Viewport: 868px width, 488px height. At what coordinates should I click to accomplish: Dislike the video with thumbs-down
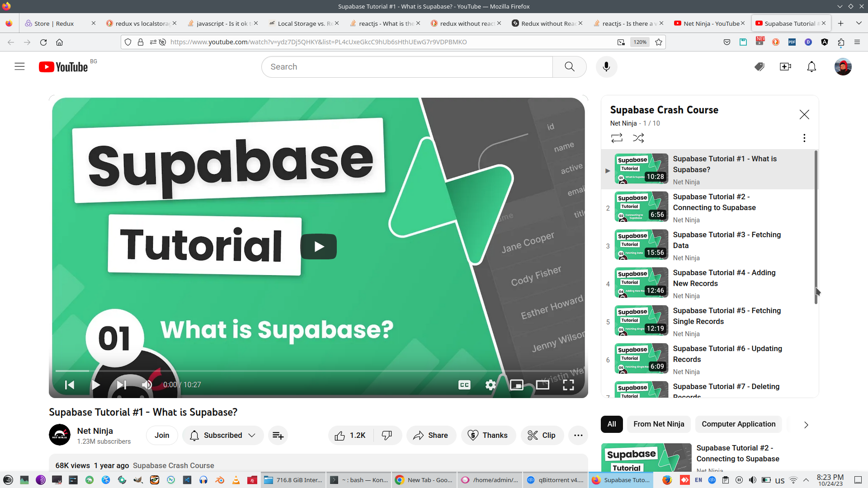(387, 436)
